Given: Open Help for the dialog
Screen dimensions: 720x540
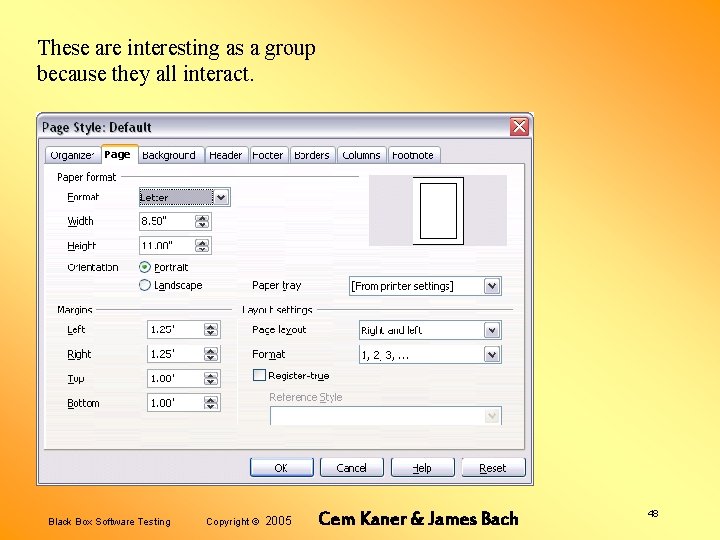Looking at the screenshot, I should (422, 467).
